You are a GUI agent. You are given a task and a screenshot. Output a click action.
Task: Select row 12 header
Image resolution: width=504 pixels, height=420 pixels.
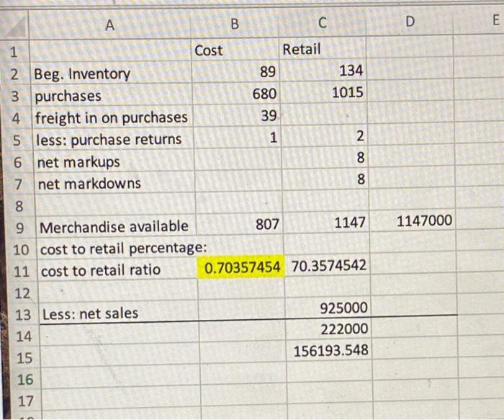pos(22,293)
